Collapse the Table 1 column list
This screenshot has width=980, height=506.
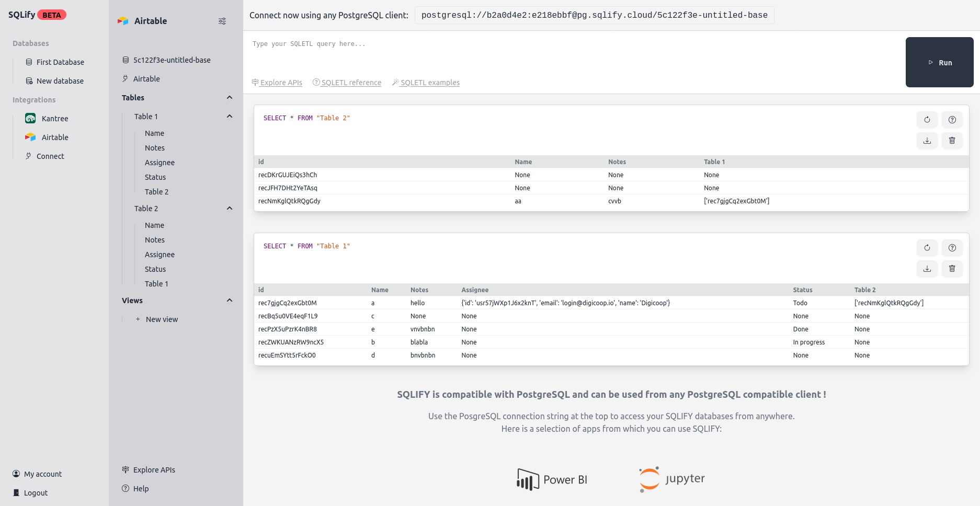click(x=229, y=117)
